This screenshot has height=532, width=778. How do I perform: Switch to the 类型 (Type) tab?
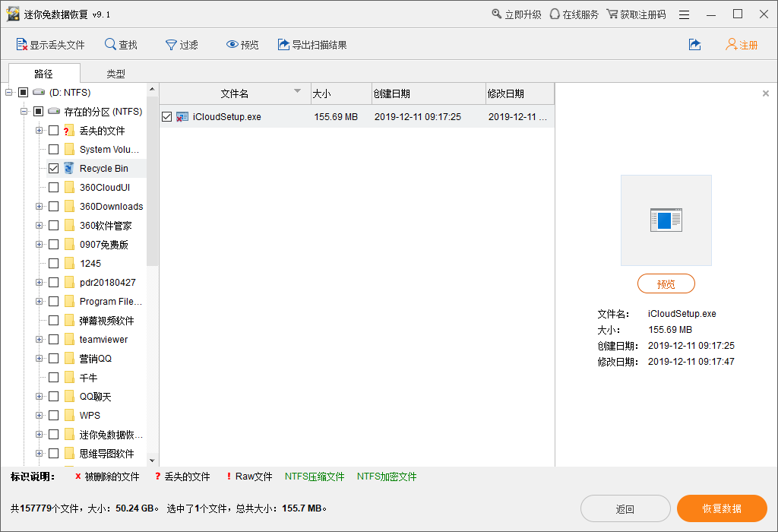pos(116,74)
